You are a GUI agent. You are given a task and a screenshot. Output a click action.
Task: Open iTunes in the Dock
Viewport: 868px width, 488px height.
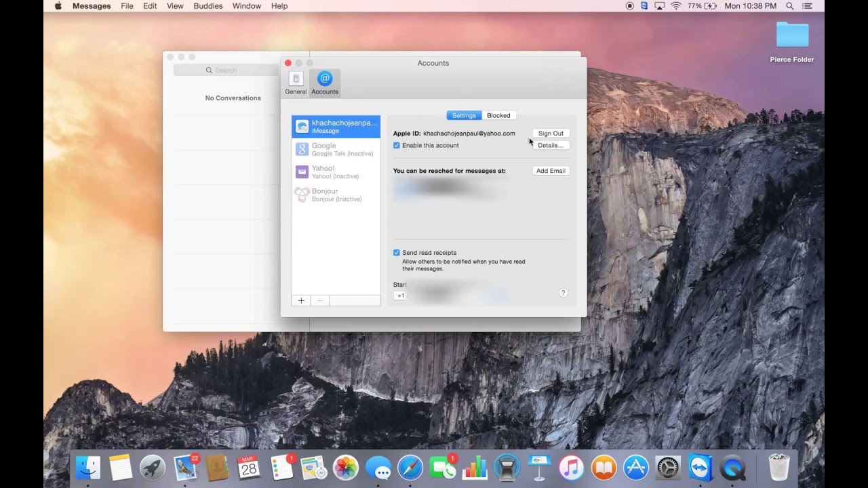point(572,468)
